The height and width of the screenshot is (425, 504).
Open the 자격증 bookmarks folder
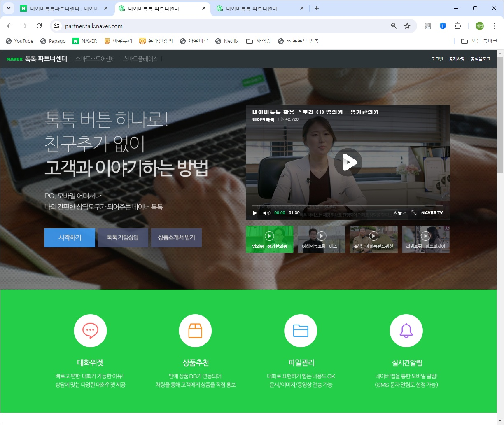(258, 41)
